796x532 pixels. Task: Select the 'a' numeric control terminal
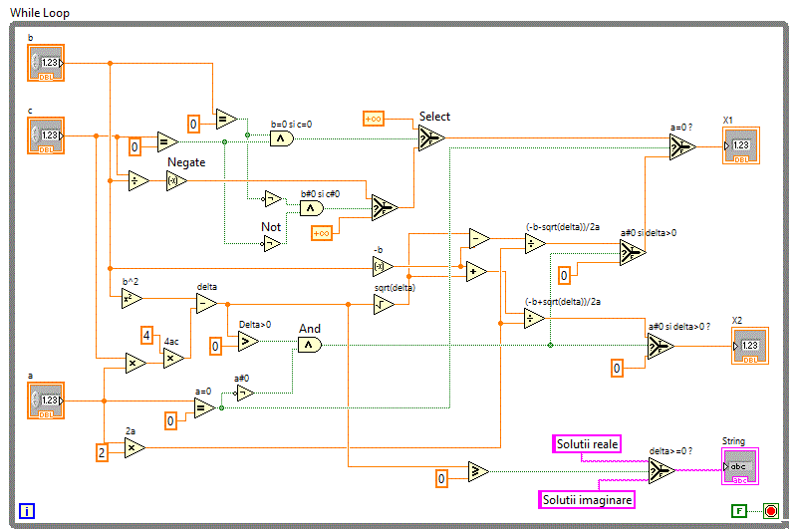tap(46, 400)
